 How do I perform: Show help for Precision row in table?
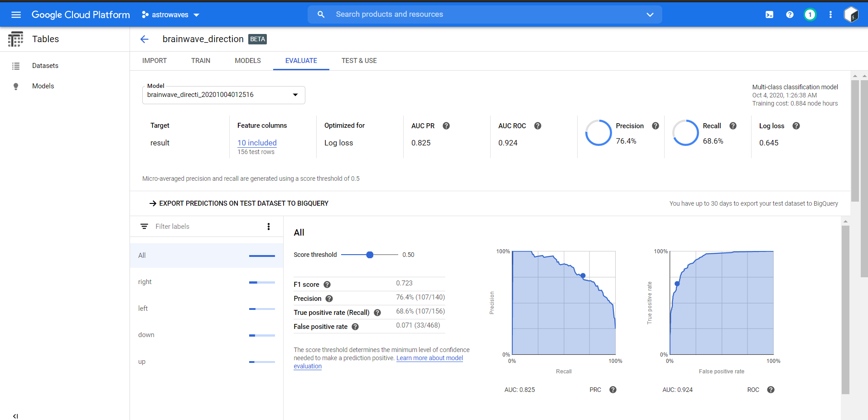click(x=329, y=299)
